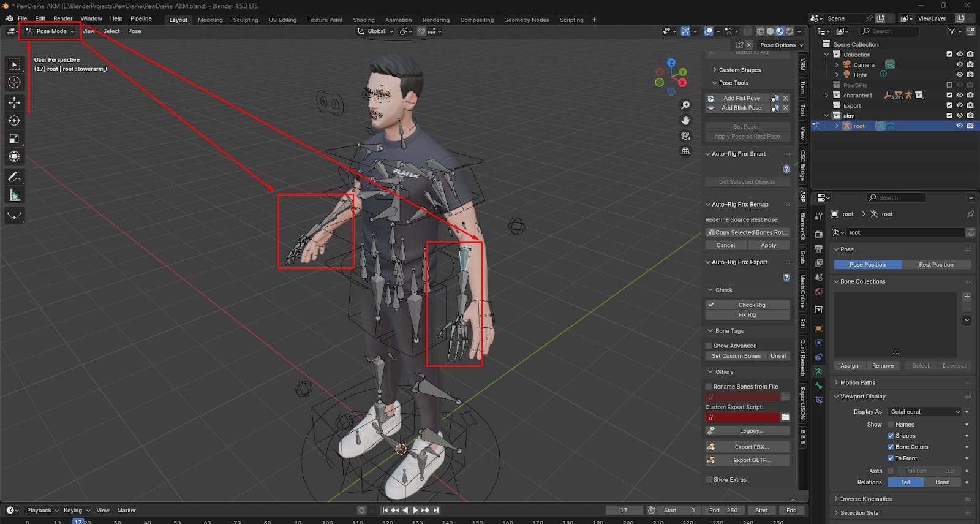Open the Render properties tab

pyautogui.click(x=818, y=234)
